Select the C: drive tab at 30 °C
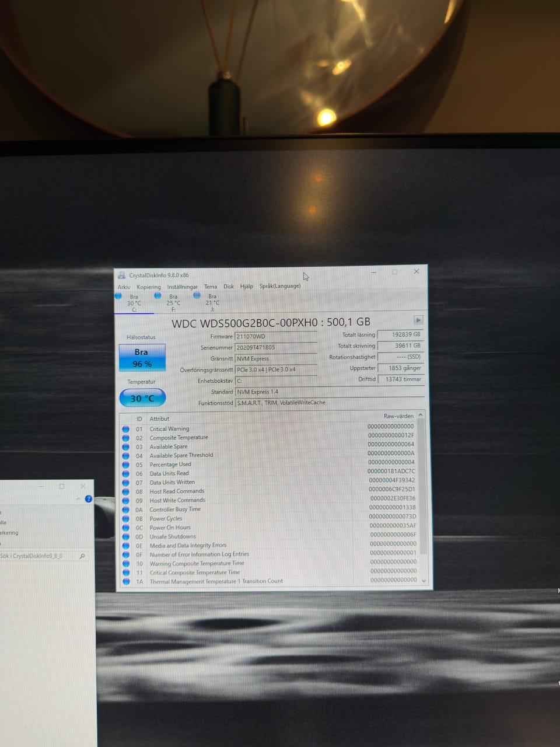This screenshot has width=560, height=747. tap(134, 303)
